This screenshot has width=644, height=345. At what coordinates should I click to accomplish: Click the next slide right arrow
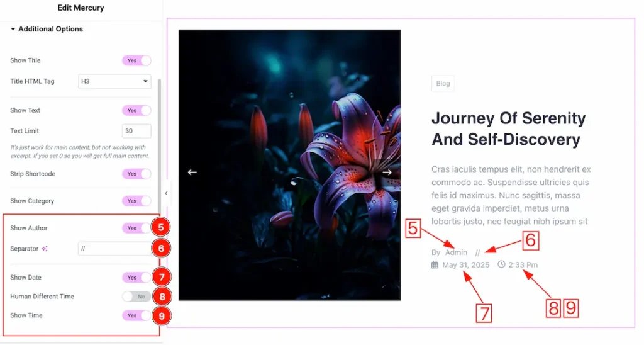(387, 172)
